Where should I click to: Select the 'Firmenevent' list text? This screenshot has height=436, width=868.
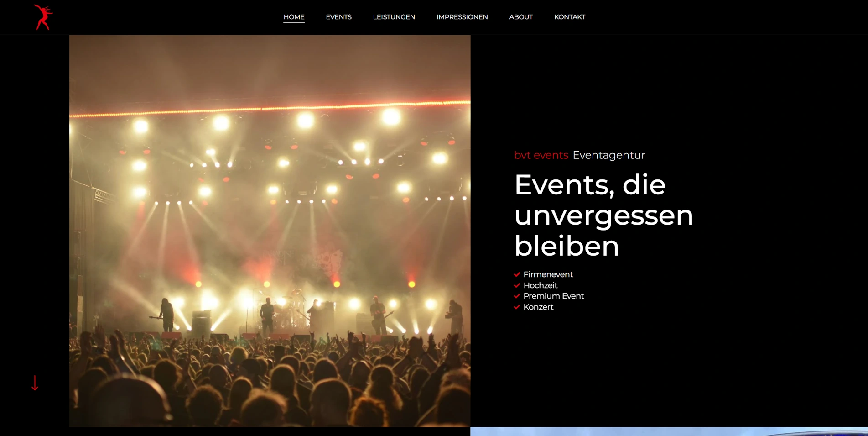(548, 274)
